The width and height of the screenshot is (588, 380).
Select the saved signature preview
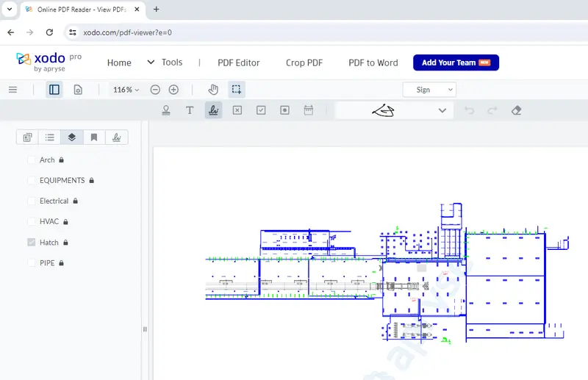click(383, 110)
